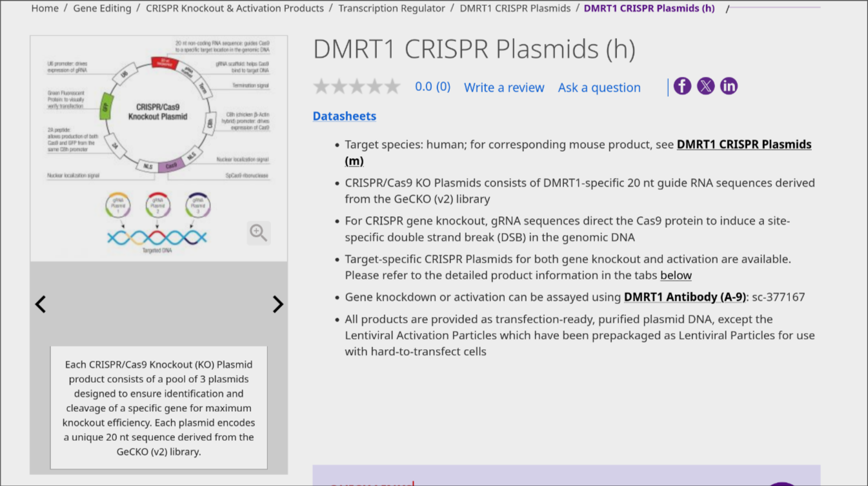Click the 0.0 (0) rating count

[433, 86]
